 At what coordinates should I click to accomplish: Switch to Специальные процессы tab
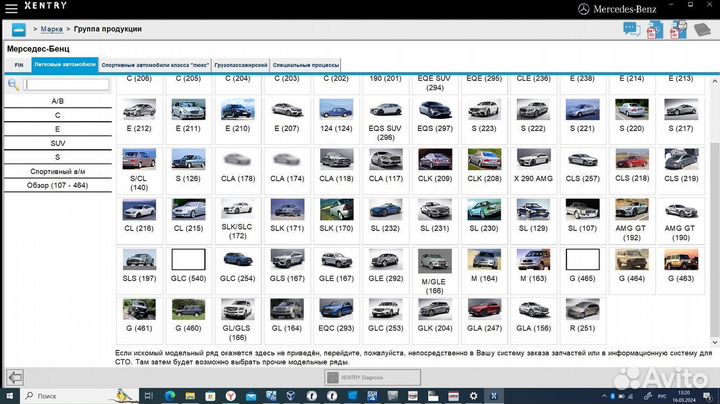pyautogui.click(x=303, y=64)
